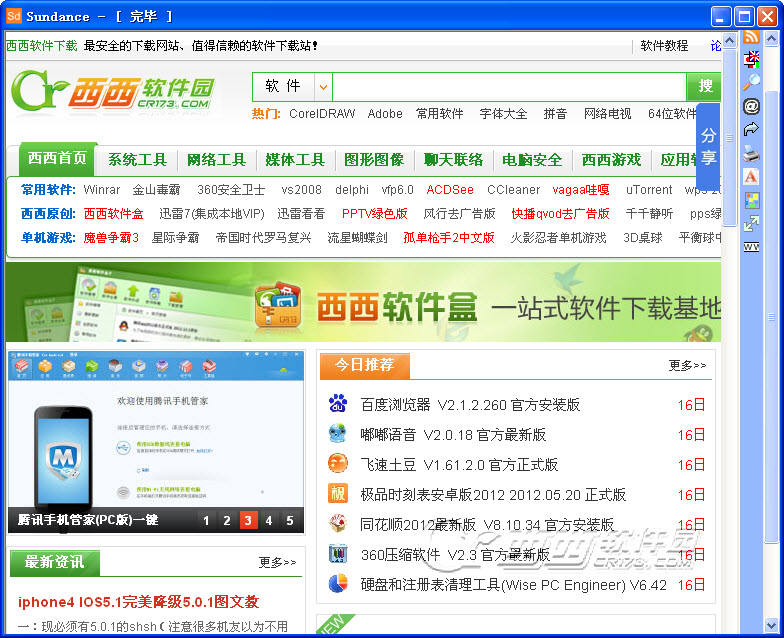Select the highlighted slide number 3
784x638 pixels.
[x=248, y=520]
